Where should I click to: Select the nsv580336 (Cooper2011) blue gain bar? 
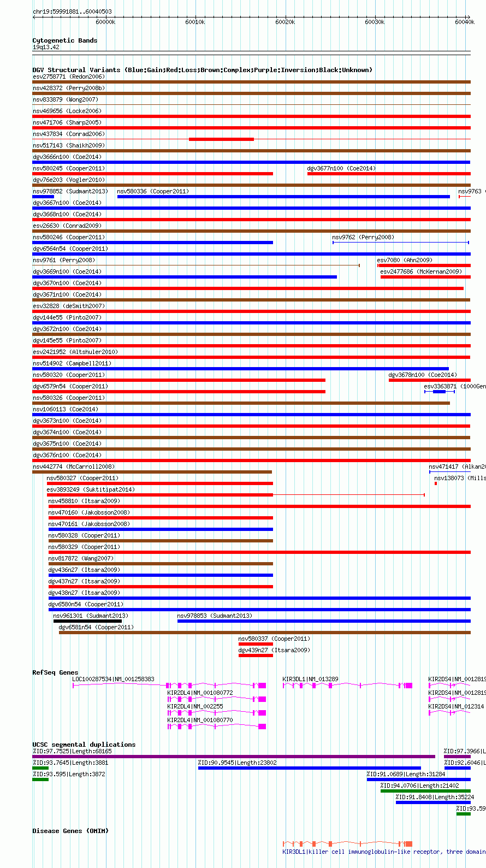(x=283, y=197)
